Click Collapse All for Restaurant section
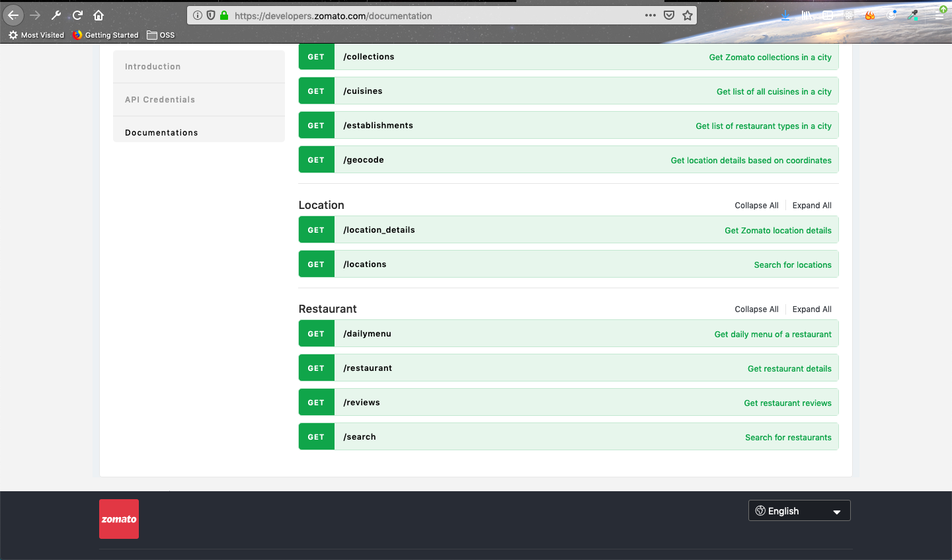 pos(756,309)
